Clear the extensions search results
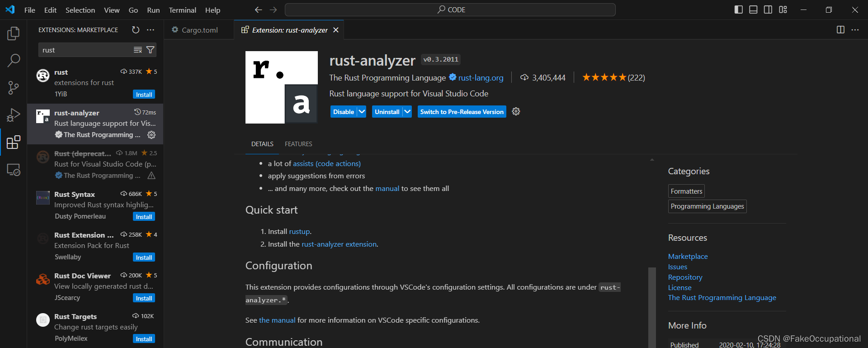This screenshot has height=348, width=868. [138, 50]
